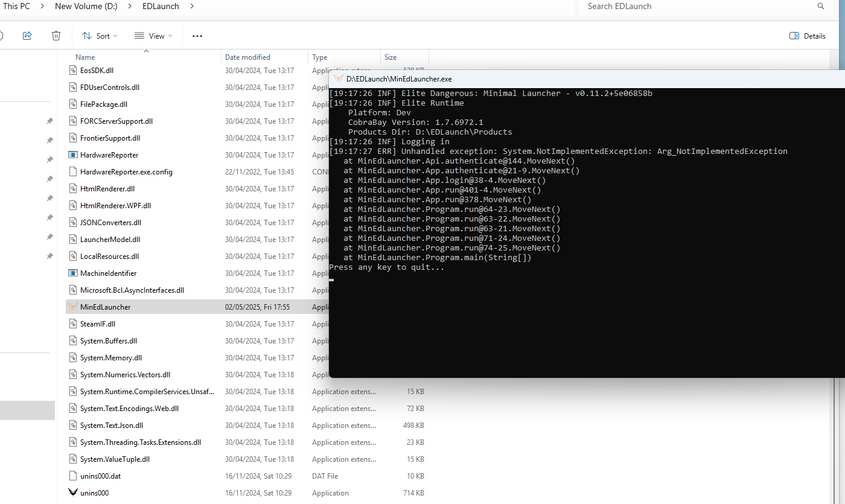845x504 pixels.
Task: Click 498 KB size of System.Text.Json.dll
Action: (413, 426)
